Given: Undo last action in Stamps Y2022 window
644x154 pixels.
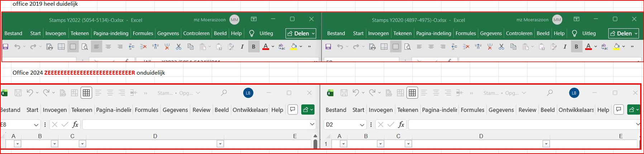Looking at the screenshot, I should click(17, 47).
